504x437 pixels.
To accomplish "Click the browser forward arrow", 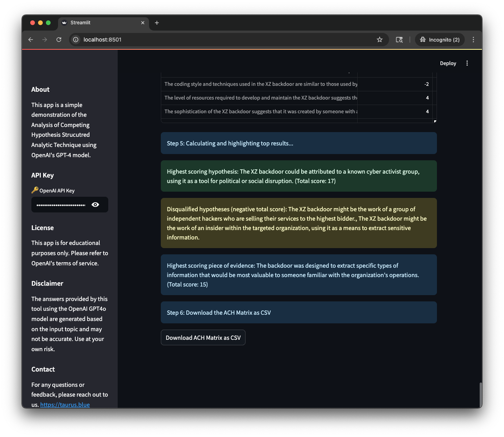I will coord(45,40).
